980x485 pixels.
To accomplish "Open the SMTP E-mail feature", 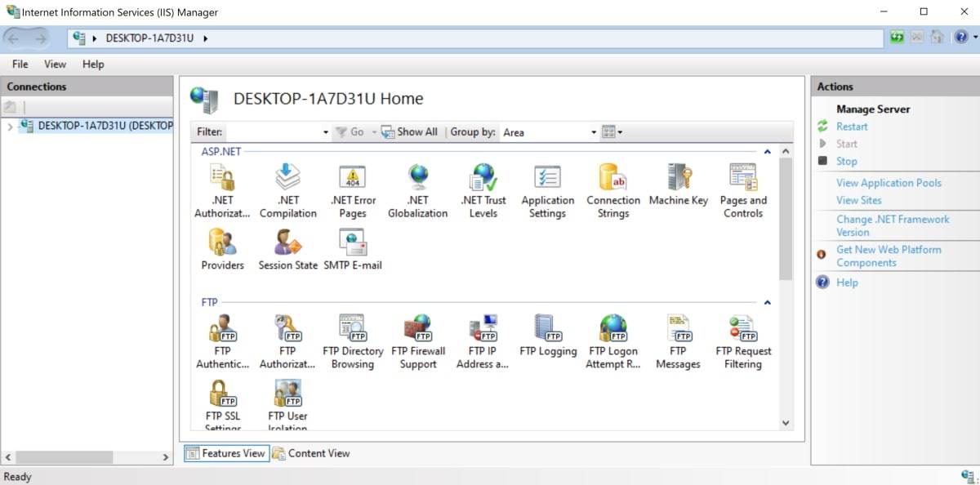I will tap(353, 249).
